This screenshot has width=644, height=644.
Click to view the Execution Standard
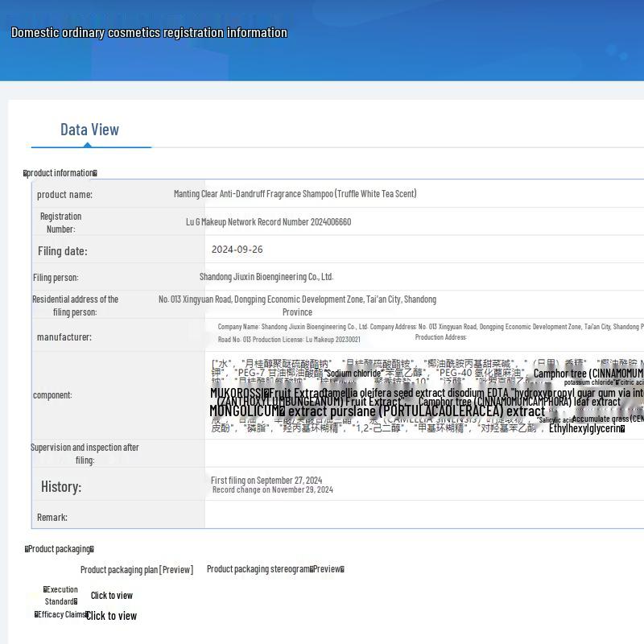111,596
